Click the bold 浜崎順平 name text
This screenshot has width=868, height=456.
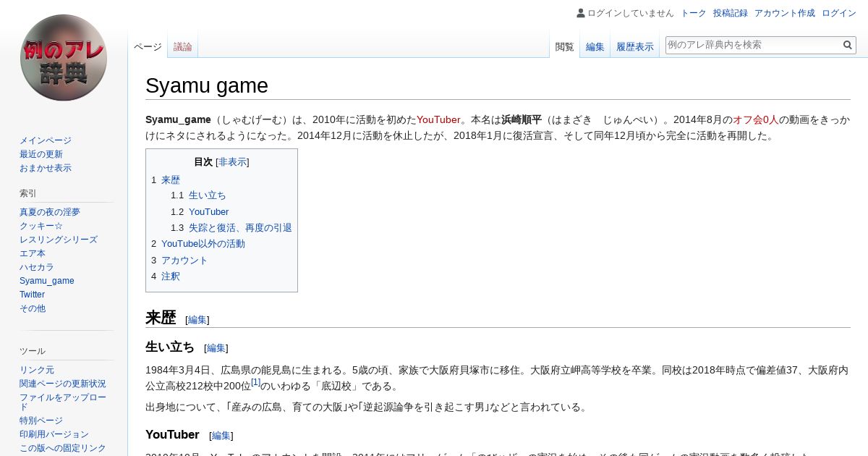(522, 119)
